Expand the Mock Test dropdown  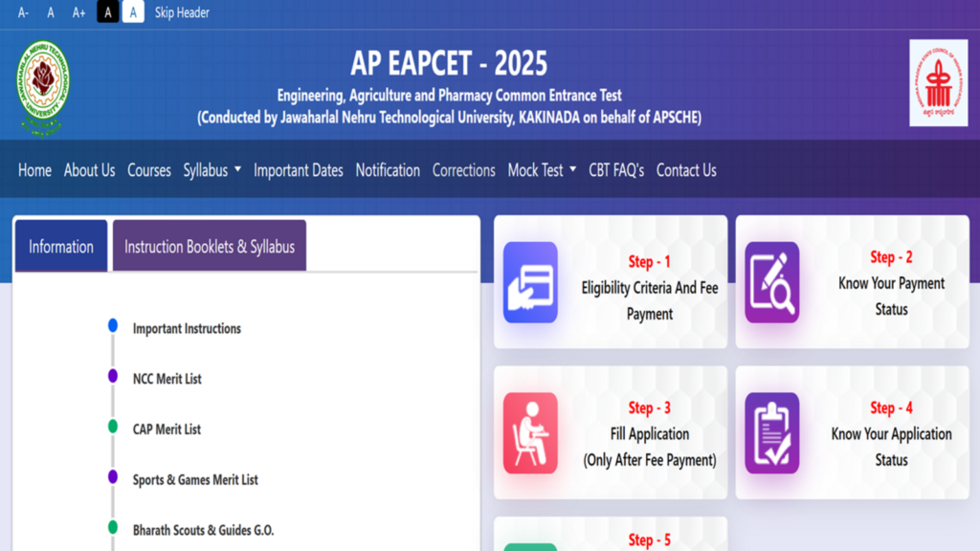click(x=542, y=170)
